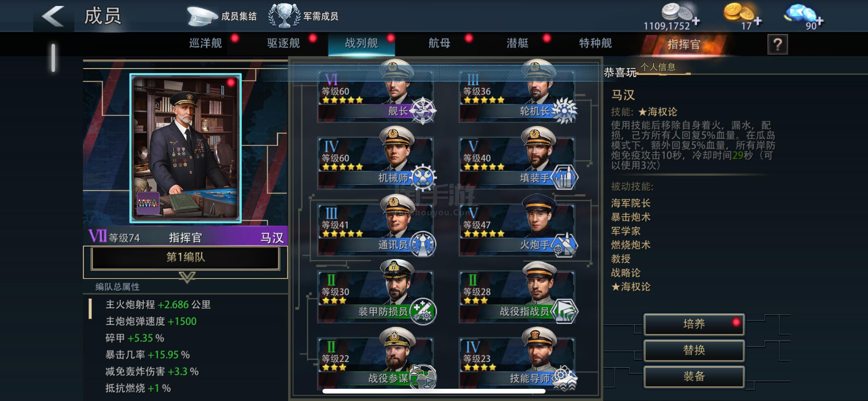This screenshot has height=401, width=868.
Task: Click the 培养 button
Action: [694, 324]
